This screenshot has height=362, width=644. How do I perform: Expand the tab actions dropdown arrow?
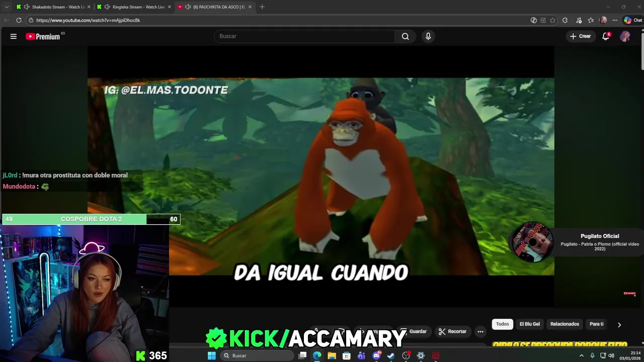pyautogui.click(x=7, y=7)
